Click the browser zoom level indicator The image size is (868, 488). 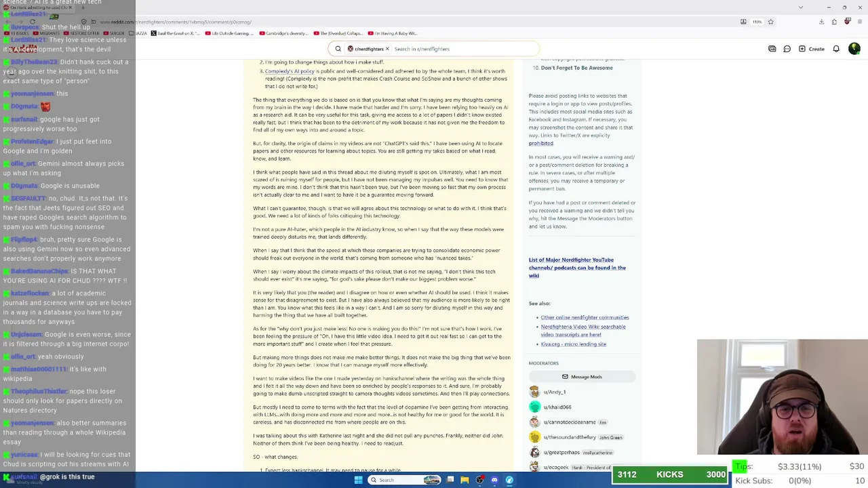point(757,22)
